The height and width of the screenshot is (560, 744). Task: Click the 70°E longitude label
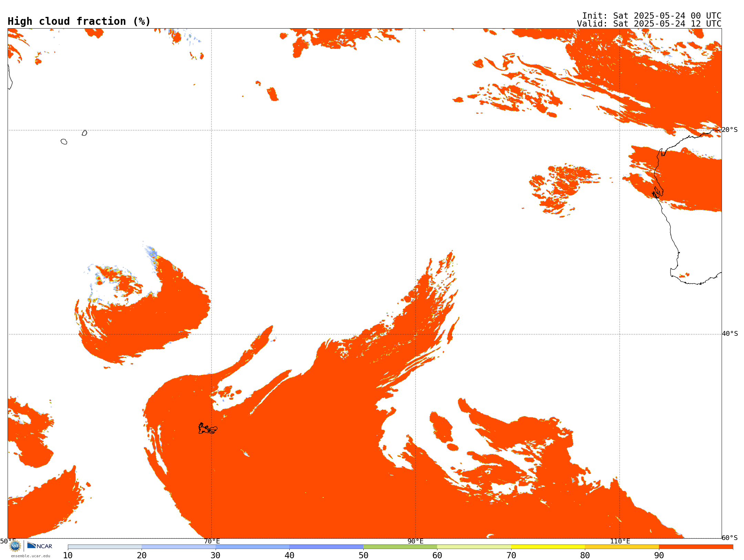pos(212,541)
